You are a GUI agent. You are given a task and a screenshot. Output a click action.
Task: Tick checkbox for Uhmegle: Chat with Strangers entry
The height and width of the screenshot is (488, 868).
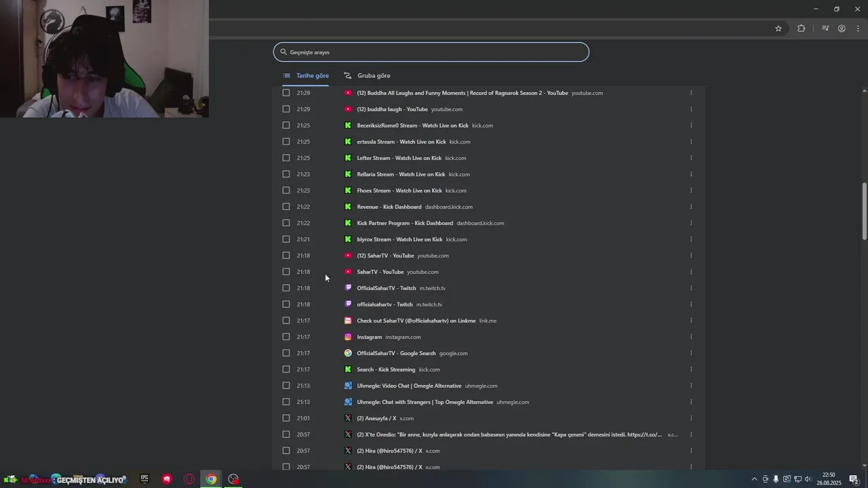coord(286,402)
